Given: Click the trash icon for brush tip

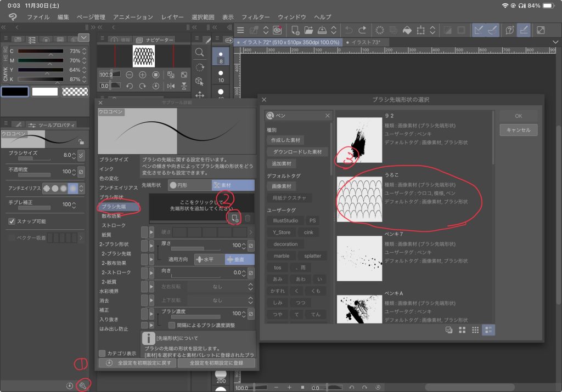Looking at the screenshot, I should [248, 218].
